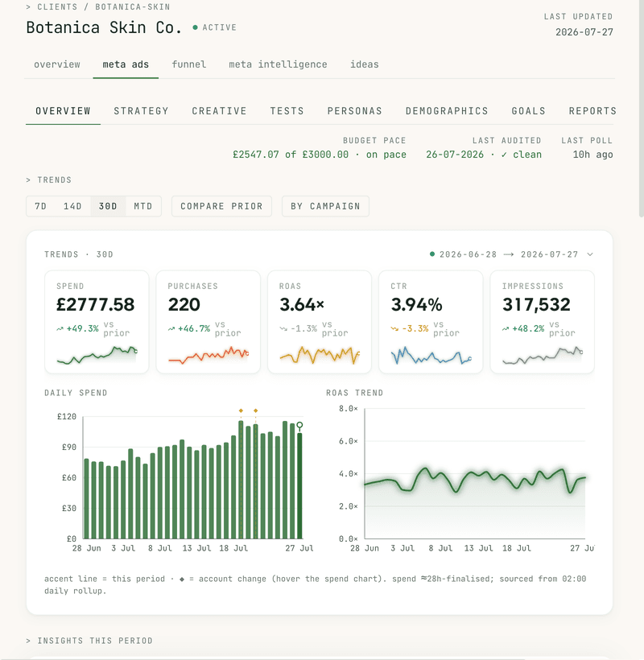
Task: Select the 30D range option
Action: [x=108, y=206]
